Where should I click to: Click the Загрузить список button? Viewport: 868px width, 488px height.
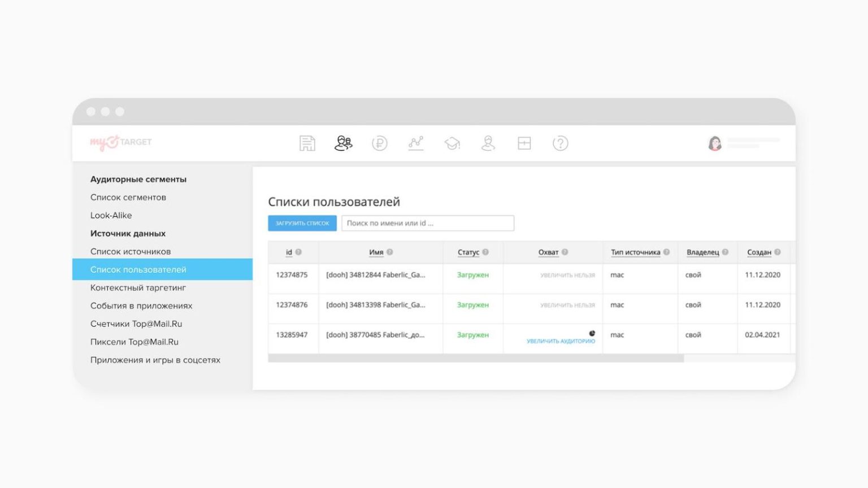pyautogui.click(x=302, y=223)
